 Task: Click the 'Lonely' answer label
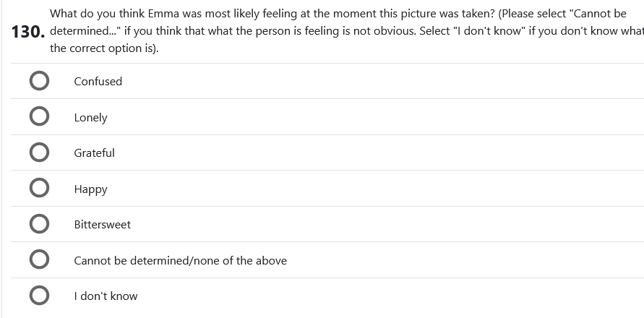(90, 117)
